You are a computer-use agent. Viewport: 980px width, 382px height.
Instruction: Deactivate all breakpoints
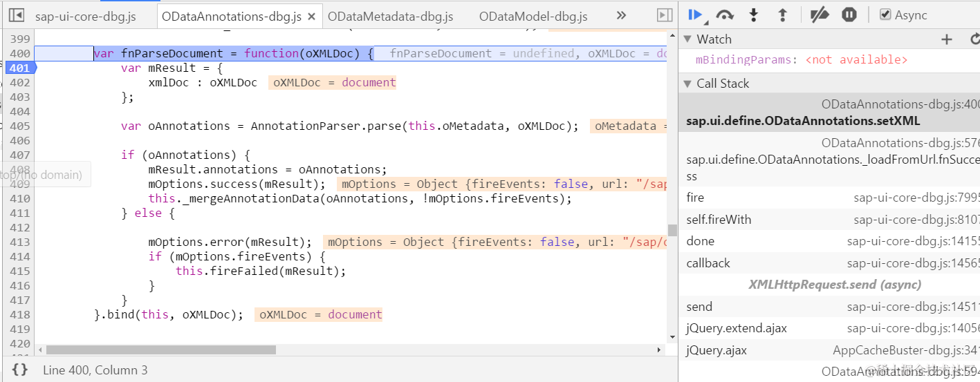820,15
